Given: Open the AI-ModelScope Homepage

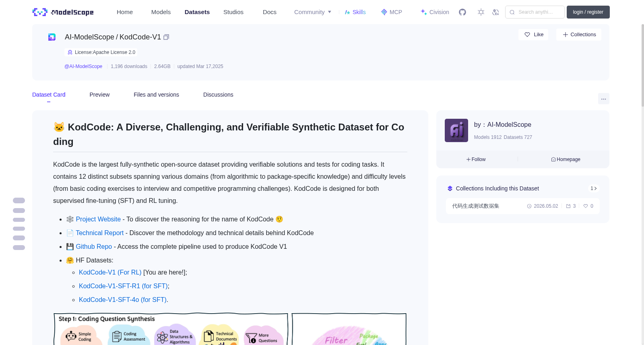Looking at the screenshot, I should pos(566,159).
